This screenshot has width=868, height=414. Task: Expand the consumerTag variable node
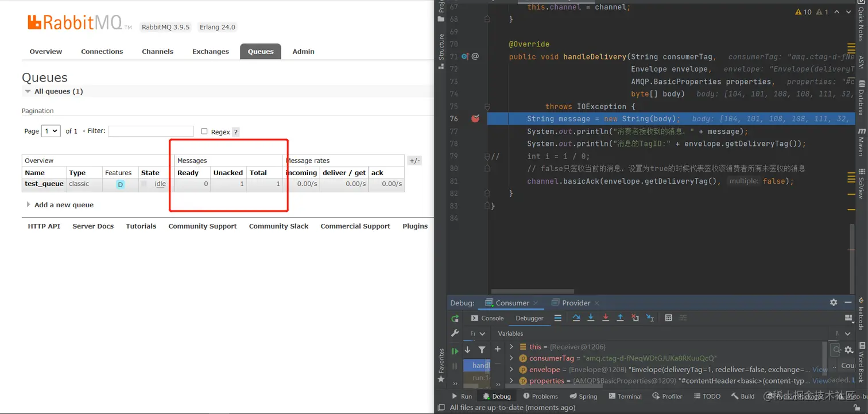point(511,358)
